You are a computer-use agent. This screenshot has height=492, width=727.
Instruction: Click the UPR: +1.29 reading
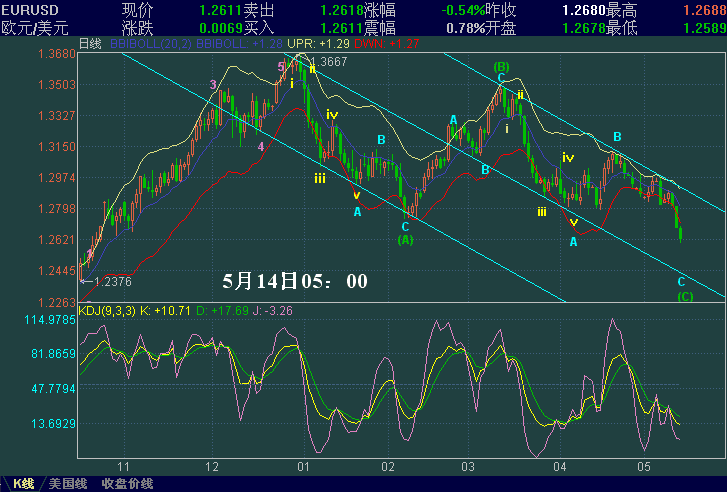pyautogui.click(x=319, y=44)
